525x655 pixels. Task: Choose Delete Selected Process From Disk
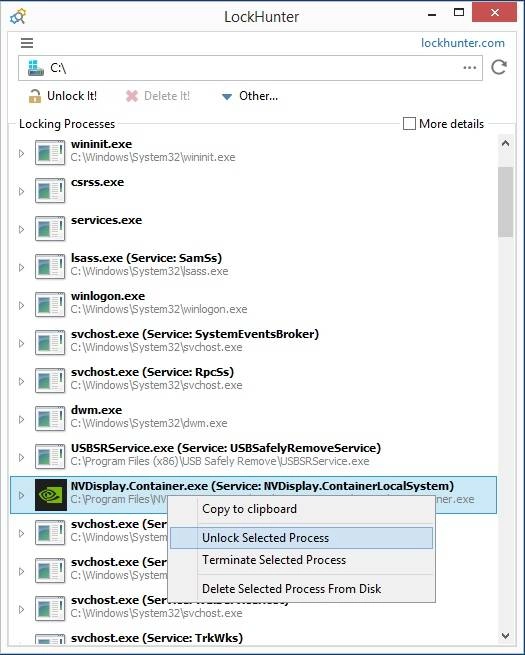pos(301,589)
